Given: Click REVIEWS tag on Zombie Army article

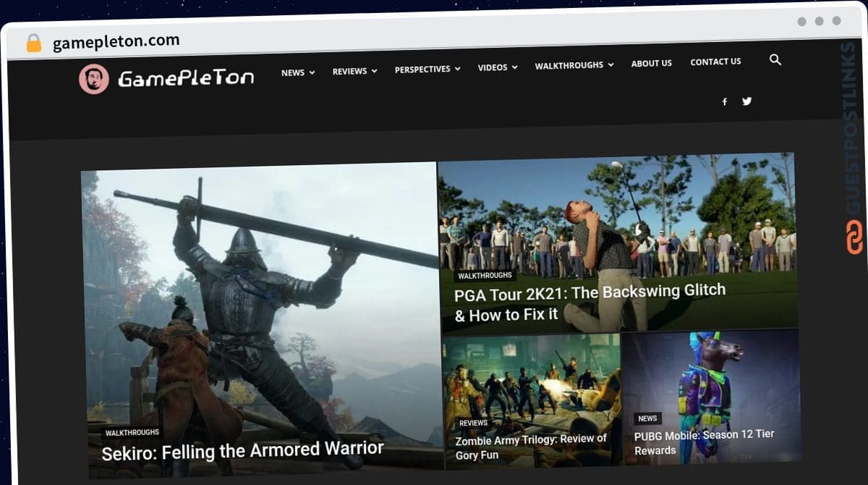Looking at the screenshot, I should pyautogui.click(x=473, y=423).
